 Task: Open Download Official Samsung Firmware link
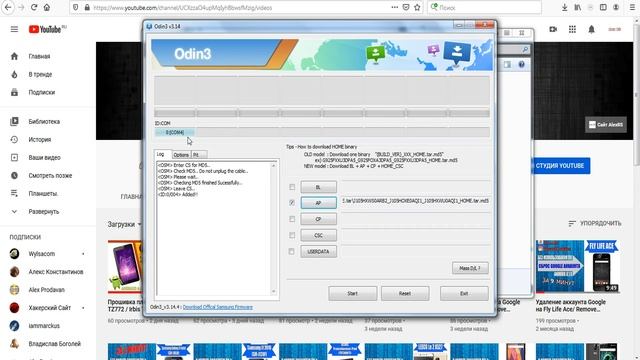(x=218, y=307)
